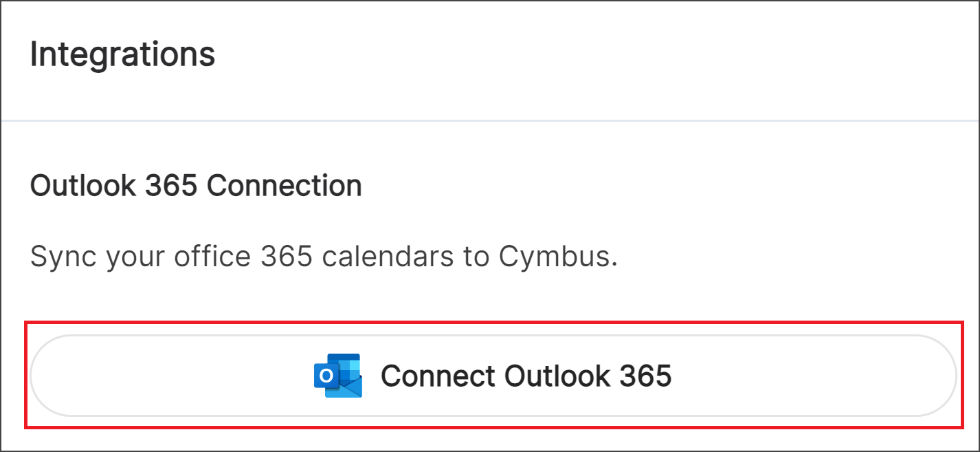Select the 'Outlook 365 Connection' section title
Screen dimensions: 980x452
point(196,185)
